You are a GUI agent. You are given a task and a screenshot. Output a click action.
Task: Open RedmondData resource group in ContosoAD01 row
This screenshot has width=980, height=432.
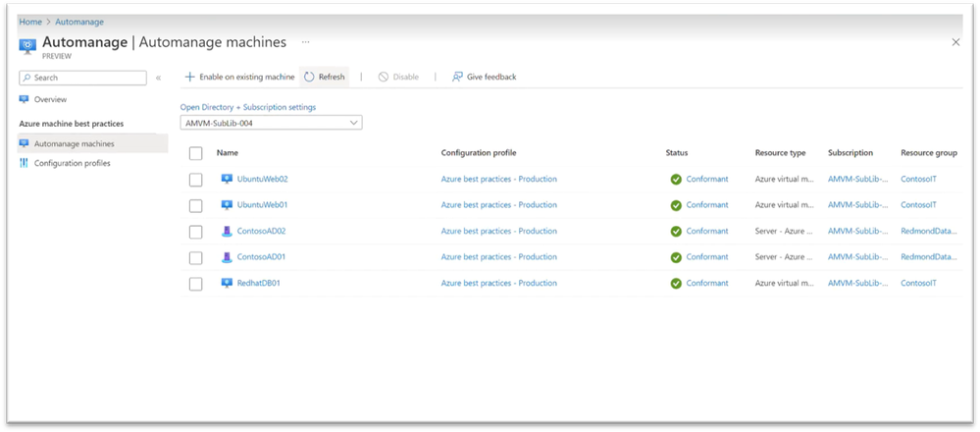(x=929, y=257)
